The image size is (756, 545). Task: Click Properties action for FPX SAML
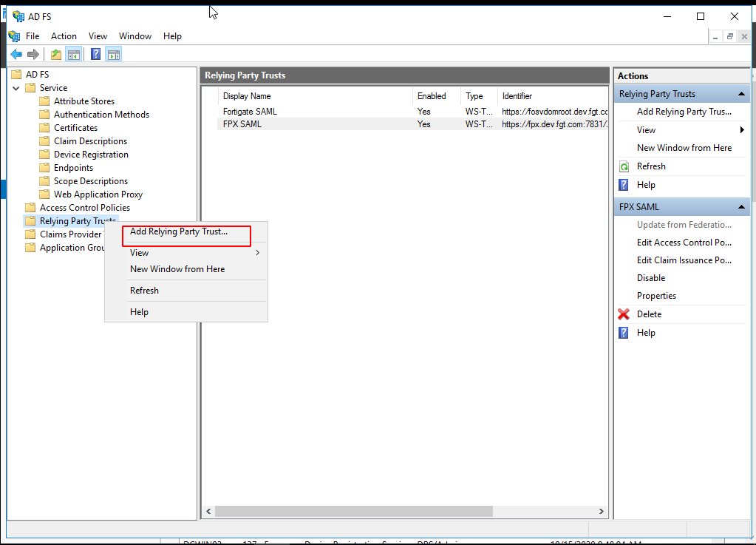coord(656,296)
